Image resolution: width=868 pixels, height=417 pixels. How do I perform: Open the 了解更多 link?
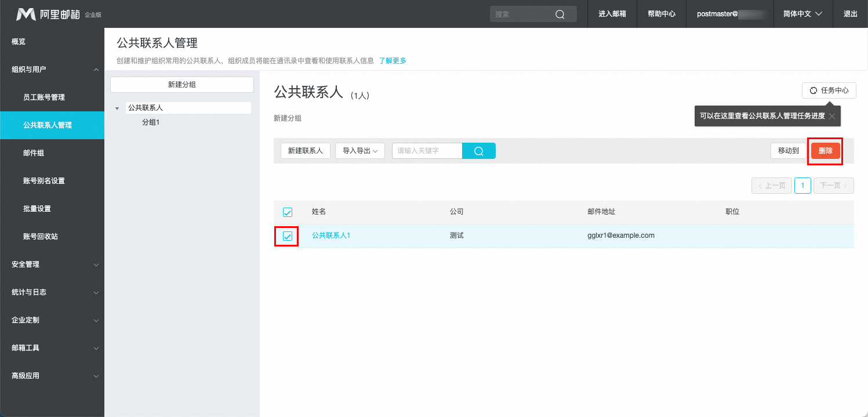[x=393, y=60]
